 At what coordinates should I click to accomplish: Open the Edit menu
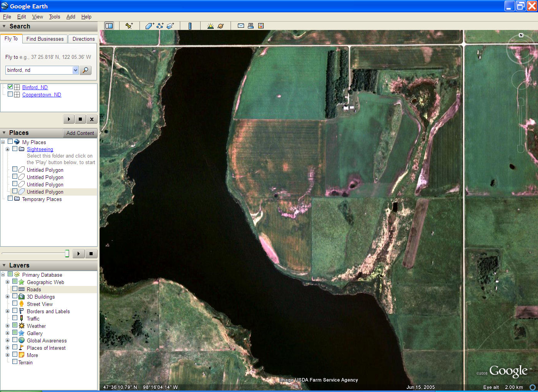(x=22, y=17)
